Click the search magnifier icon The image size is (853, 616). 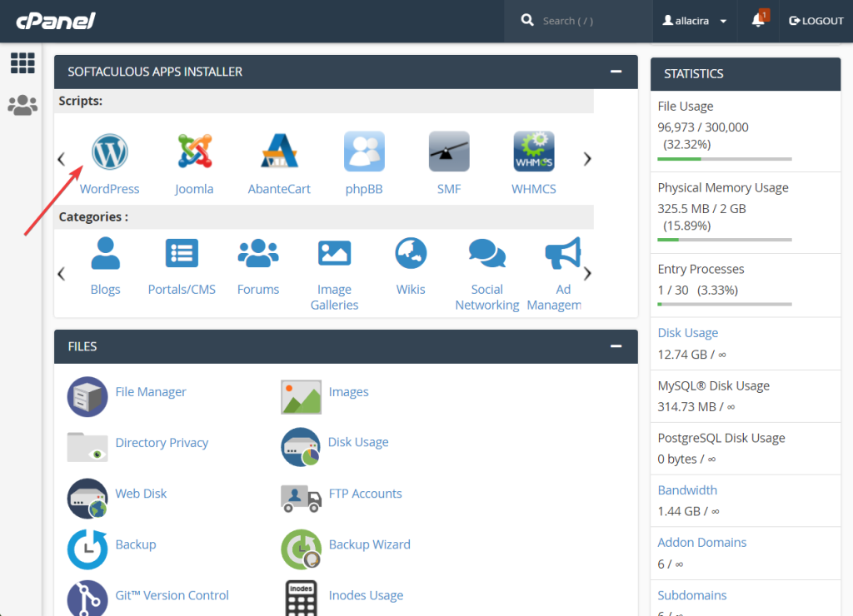527,21
